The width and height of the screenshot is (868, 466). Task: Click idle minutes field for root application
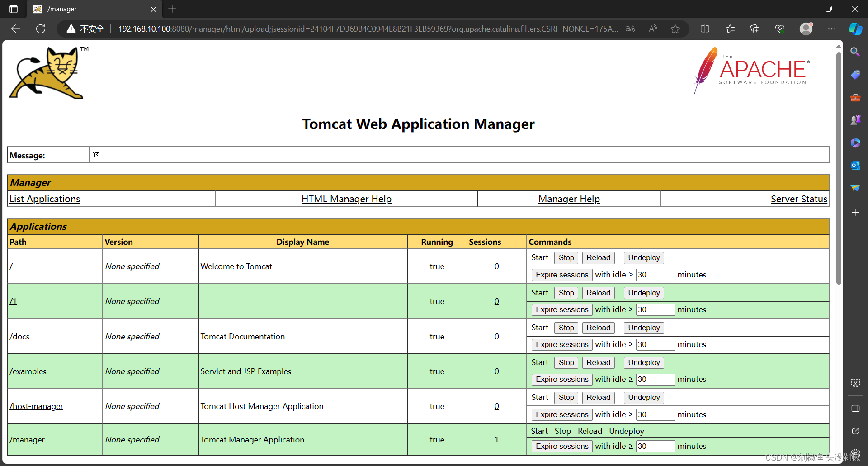(656, 275)
